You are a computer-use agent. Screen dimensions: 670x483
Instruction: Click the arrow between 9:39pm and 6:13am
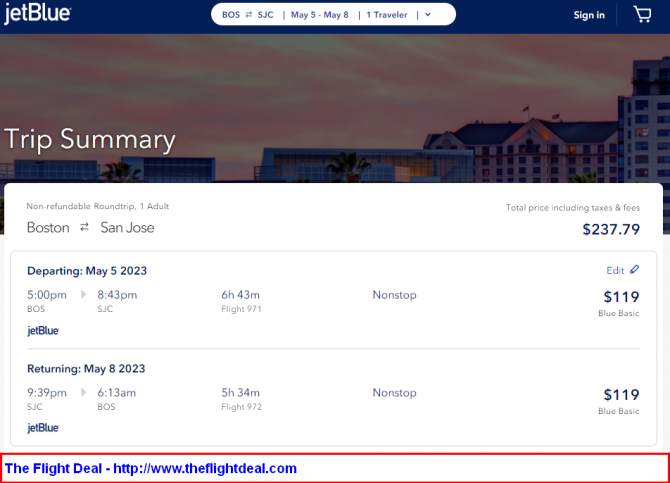point(83,392)
